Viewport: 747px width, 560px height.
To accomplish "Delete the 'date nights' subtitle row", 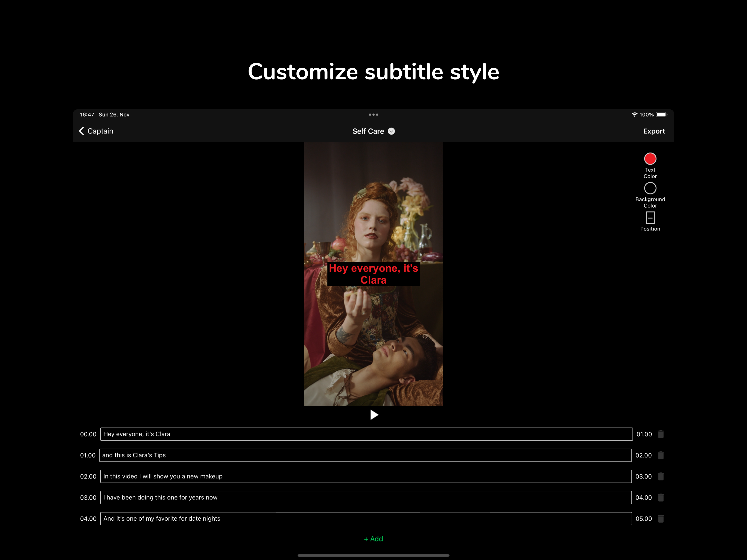I will pyautogui.click(x=661, y=518).
